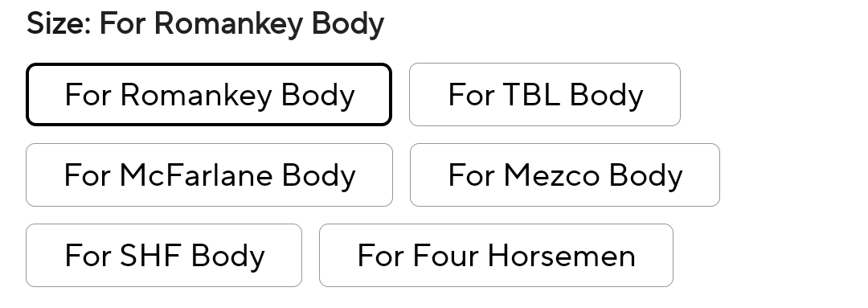Select For Mezco Body size variant
Image resolution: width=868 pixels, height=308 pixels.
[565, 175]
